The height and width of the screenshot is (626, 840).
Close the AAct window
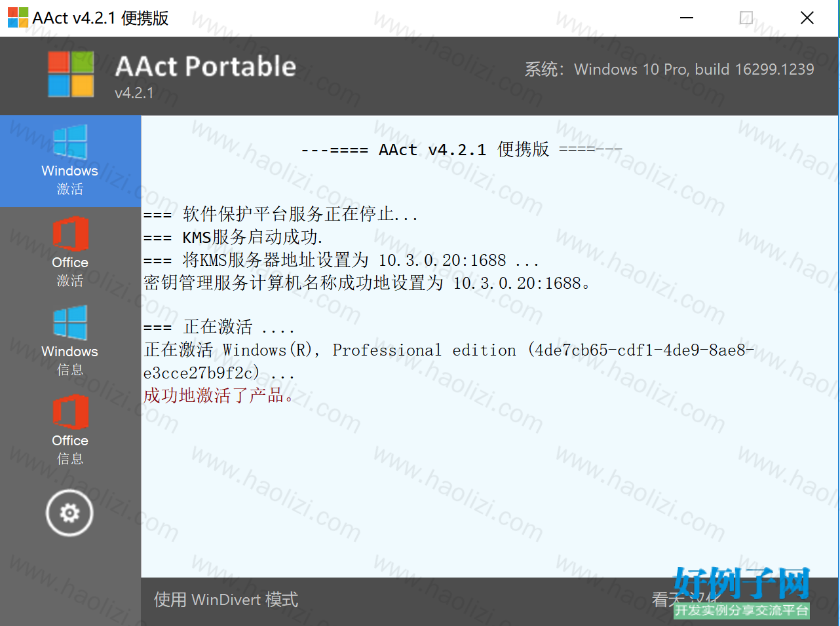[807, 18]
